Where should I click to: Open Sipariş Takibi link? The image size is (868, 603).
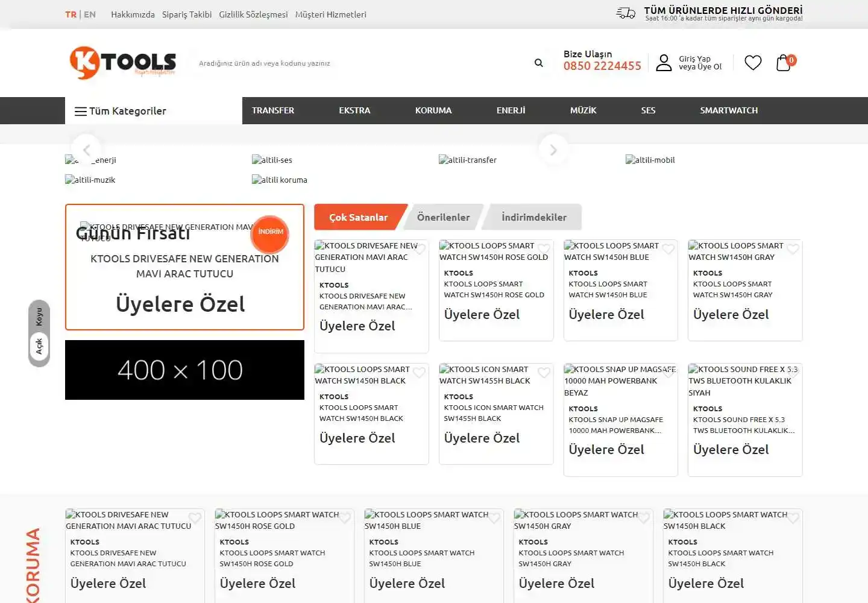coord(187,14)
